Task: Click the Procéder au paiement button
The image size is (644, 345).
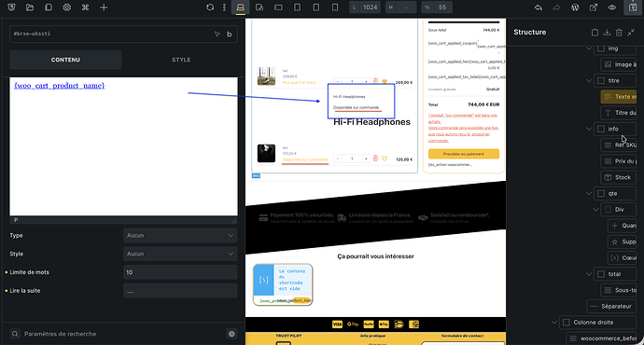Action: coord(464,154)
